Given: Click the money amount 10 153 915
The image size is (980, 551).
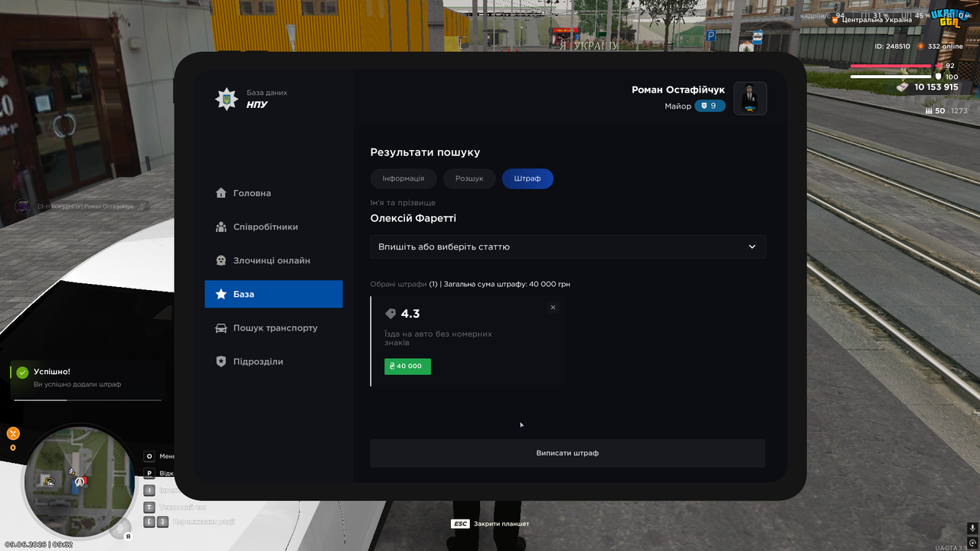Looking at the screenshot, I should pos(936,87).
